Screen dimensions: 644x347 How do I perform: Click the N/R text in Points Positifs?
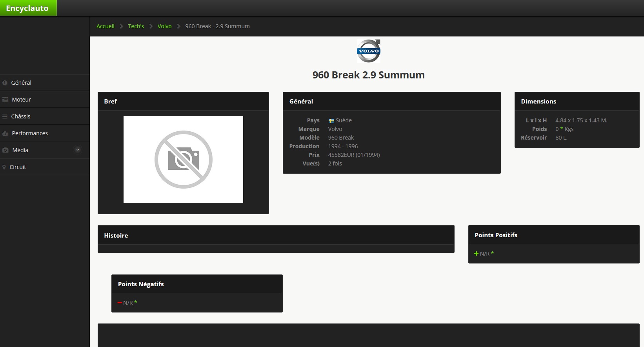(x=485, y=254)
